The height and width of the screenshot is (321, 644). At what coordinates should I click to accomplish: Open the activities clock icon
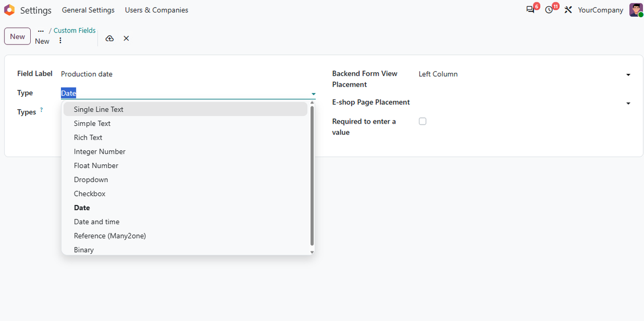(549, 10)
